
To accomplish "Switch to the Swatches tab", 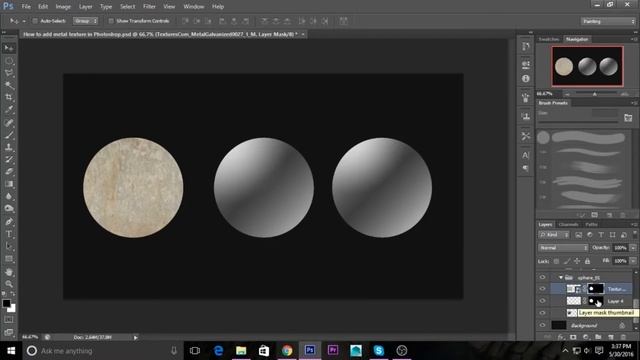I will tap(549, 40).
